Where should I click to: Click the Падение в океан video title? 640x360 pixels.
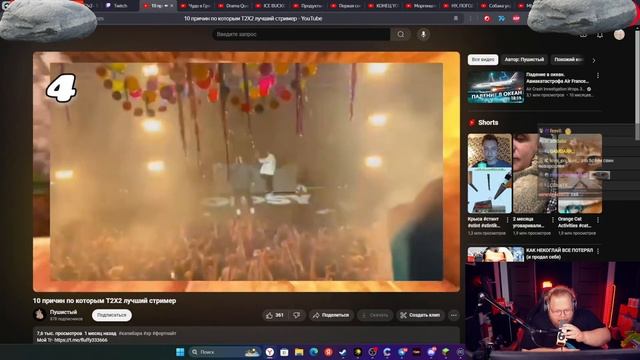click(x=557, y=78)
